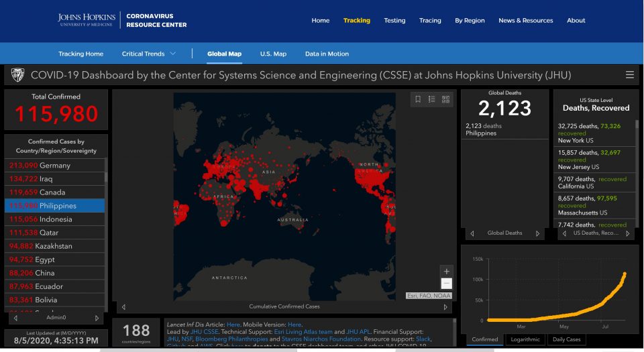644x352 pixels.
Task: Click previous arrow beside Admin0 label
Action: pos(15,318)
